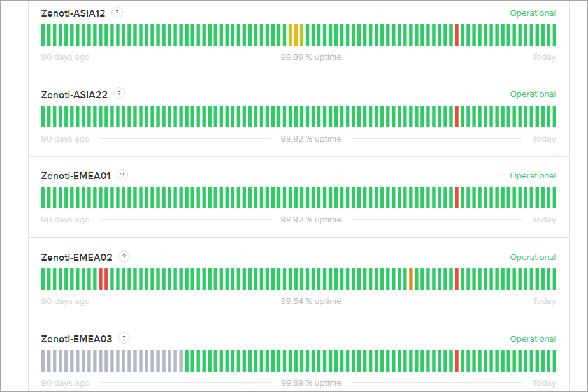Image resolution: width=588 pixels, height=392 pixels.
Task: Open the question mark tooltip for Zenoti-EMEA02
Action: 124,257
